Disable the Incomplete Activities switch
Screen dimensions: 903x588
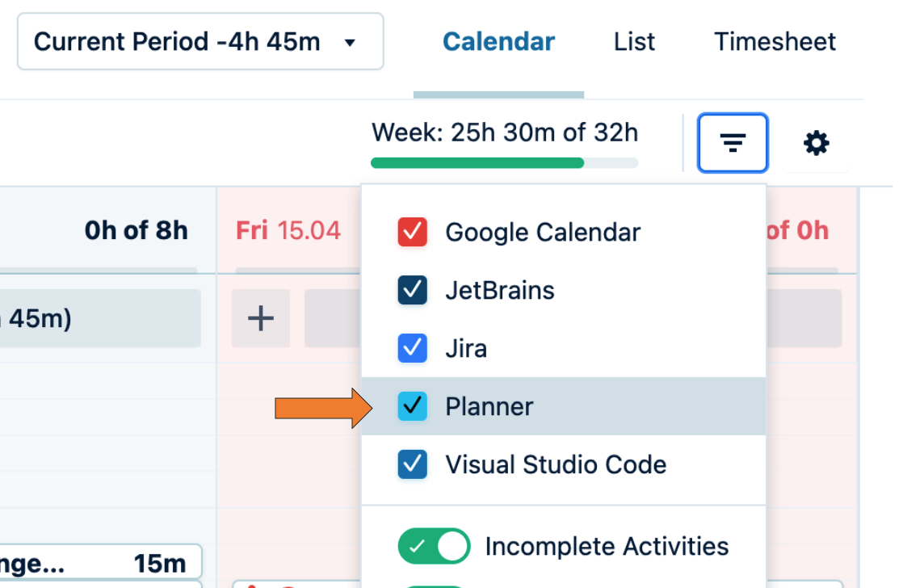pyautogui.click(x=434, y=546)
